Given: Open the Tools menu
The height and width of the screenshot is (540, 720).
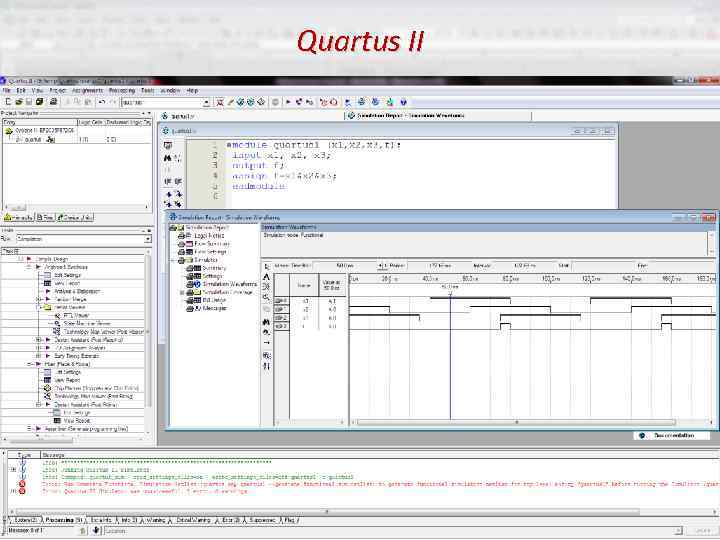Looking at the screenshot, I should (x=147, y=91).
